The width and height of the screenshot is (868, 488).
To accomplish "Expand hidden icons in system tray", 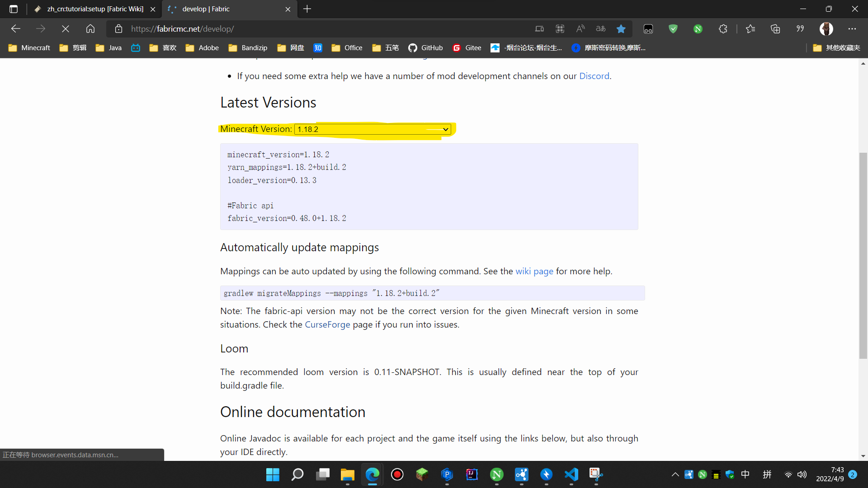I will 675,474.
